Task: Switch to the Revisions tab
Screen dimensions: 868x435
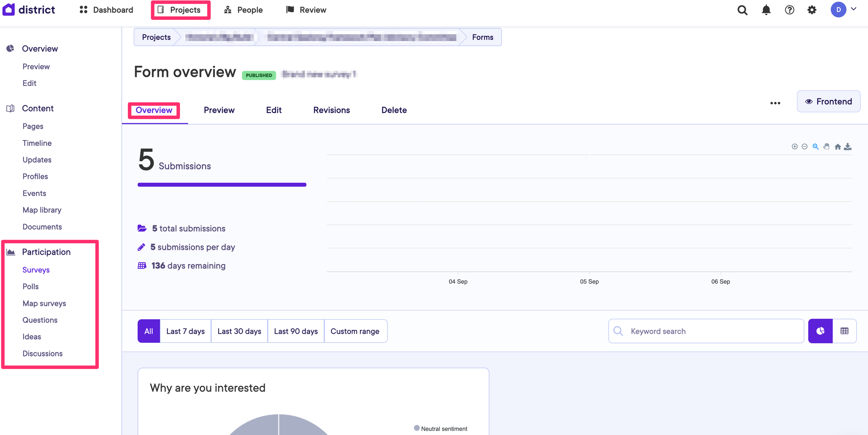Action: tap(331, 110)
